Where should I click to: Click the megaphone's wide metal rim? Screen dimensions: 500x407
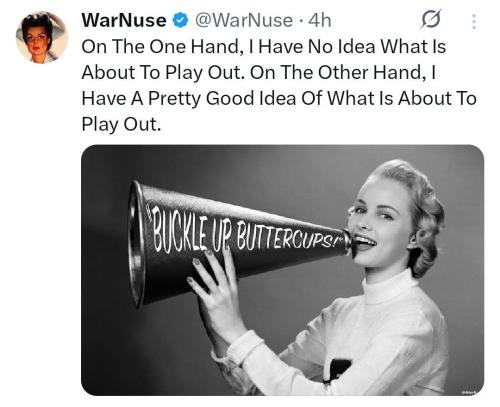(137, 243)
